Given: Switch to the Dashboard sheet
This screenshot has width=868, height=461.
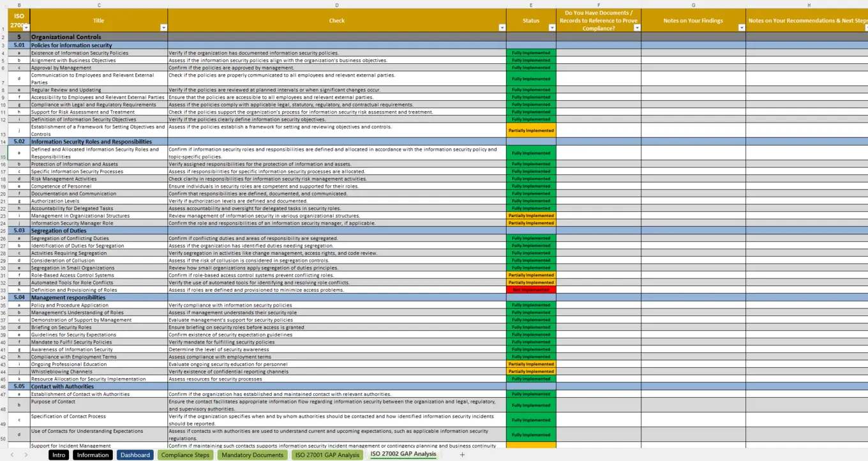Looking at the screenshot, I should [x=135, y=455].
